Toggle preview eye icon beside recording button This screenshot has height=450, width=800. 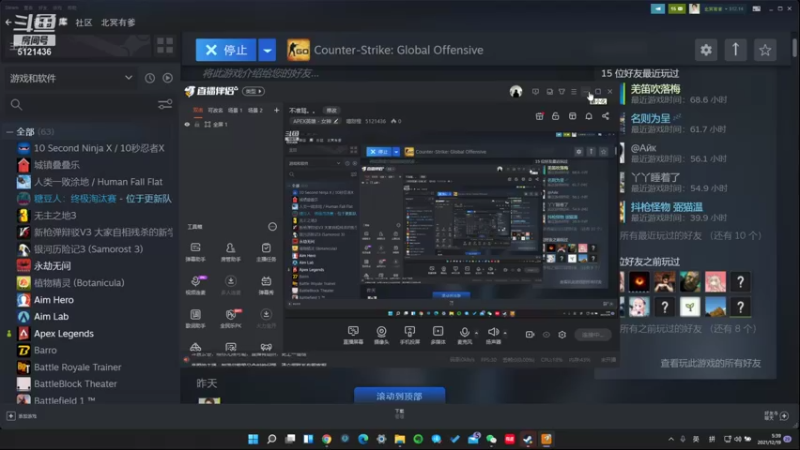546,335
